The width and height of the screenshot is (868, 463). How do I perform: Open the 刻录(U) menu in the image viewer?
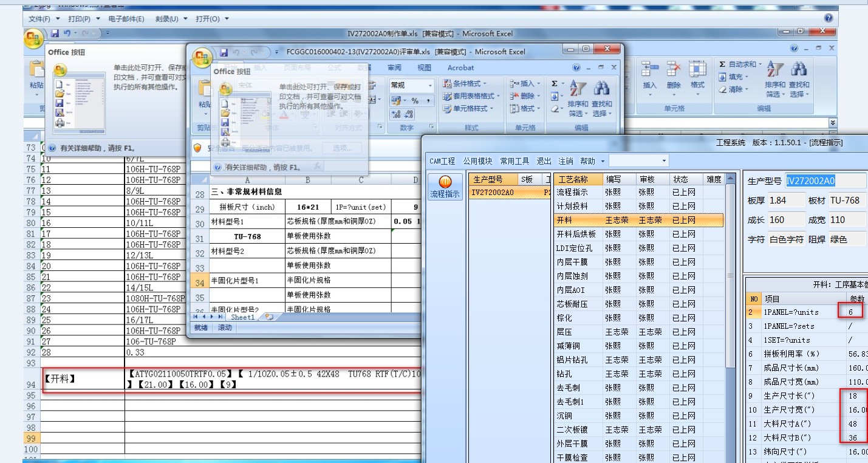tap(169, 19)
